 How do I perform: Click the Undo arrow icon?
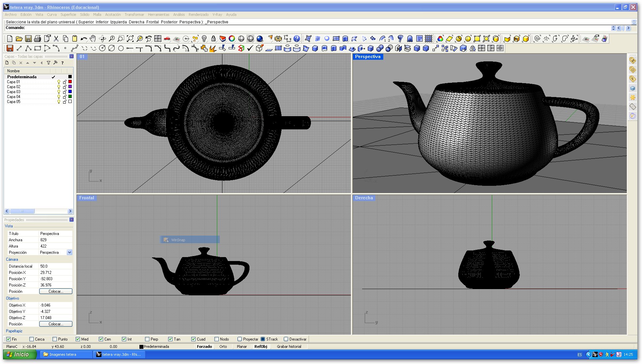click(x=84, y=39)
